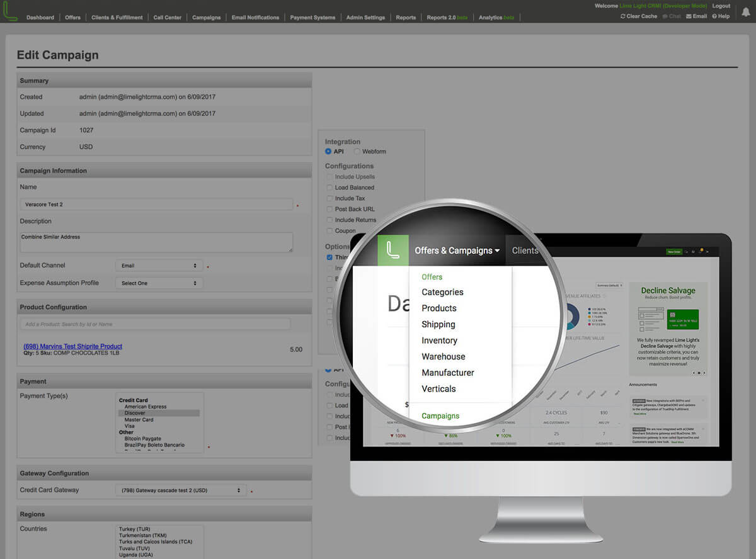Open Reports 2.0 beta

coord(447,18)
